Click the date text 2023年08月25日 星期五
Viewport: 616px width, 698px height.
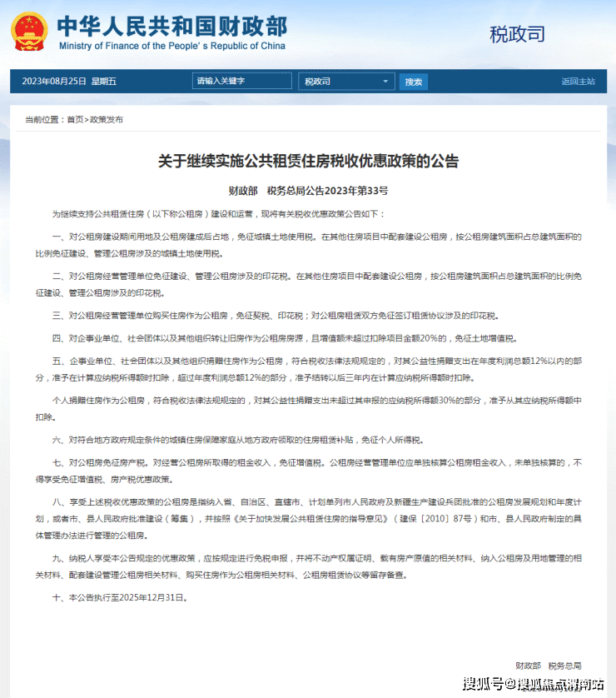click(x=69, y=81)
